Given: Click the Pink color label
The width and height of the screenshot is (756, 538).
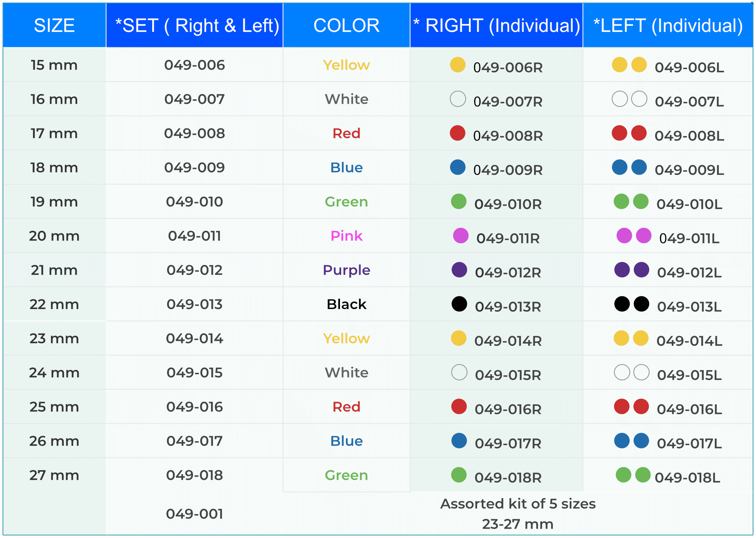Looking at the screenshot, I should [346, 236].
